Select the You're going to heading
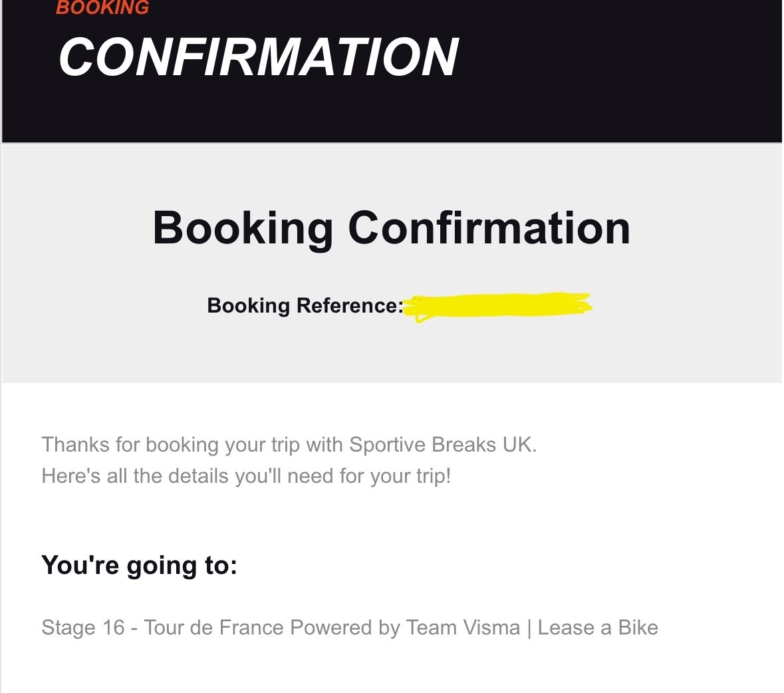 click(x=139, y=565)
